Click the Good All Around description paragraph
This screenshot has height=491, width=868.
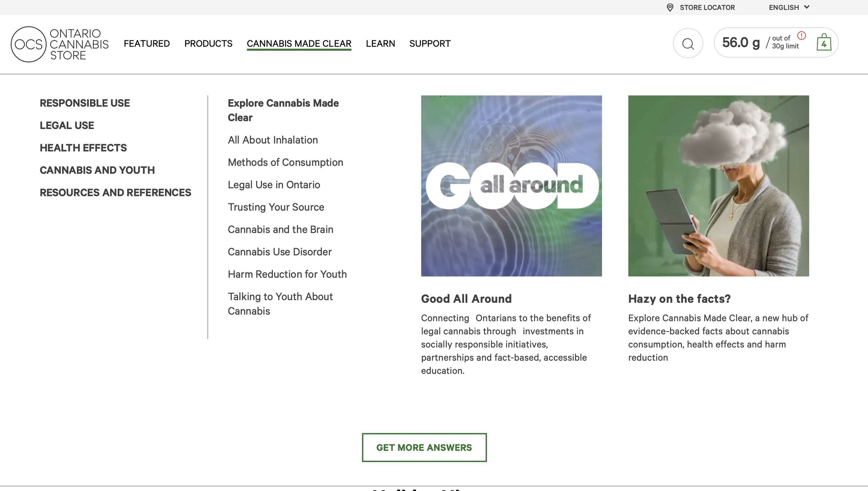coord(506,344)
